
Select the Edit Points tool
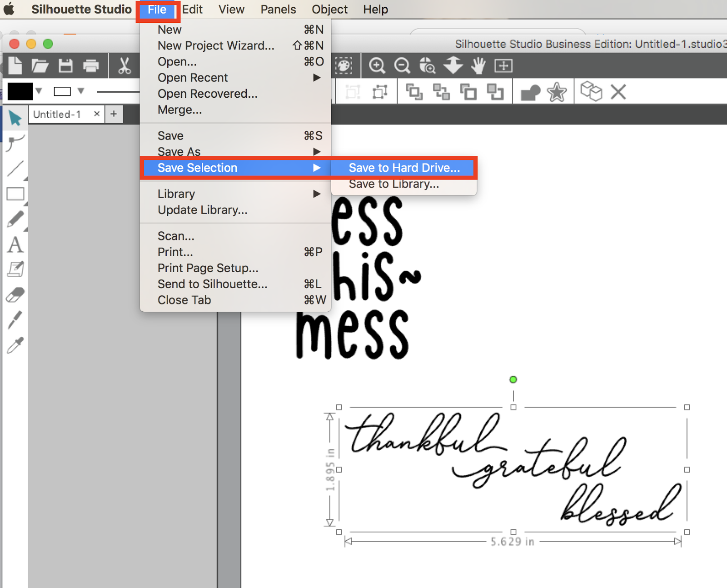point(15,143)
